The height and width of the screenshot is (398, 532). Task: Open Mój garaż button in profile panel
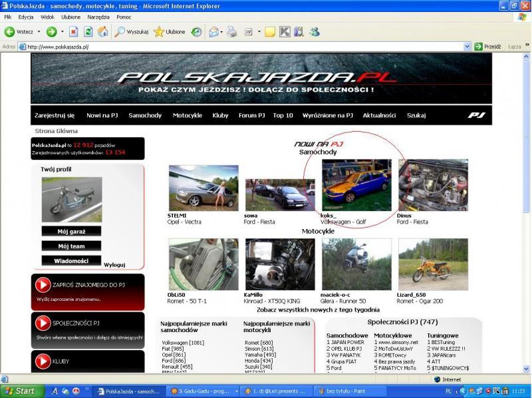click(71, 231)
